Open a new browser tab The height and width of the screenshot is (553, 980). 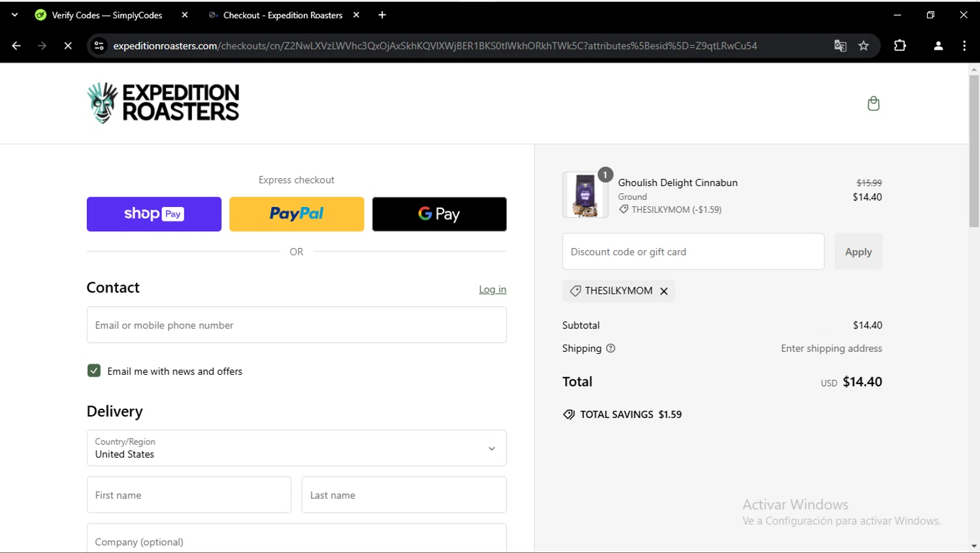[x=382, y=15]
